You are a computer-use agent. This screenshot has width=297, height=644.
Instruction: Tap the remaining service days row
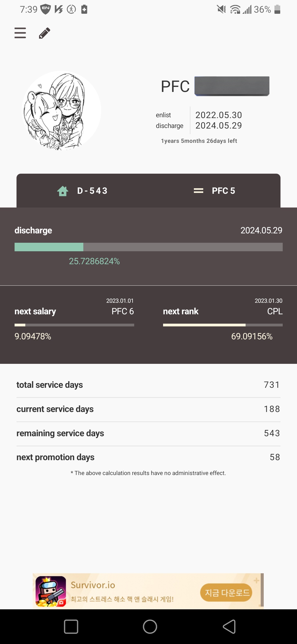pos(148,433)
